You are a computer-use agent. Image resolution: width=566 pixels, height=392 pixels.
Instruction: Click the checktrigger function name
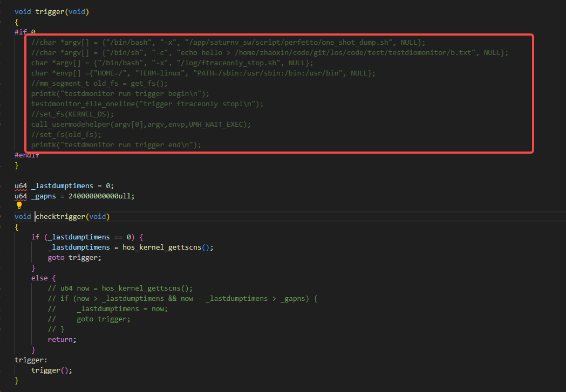pyautogui.click(x=60, y=216)
